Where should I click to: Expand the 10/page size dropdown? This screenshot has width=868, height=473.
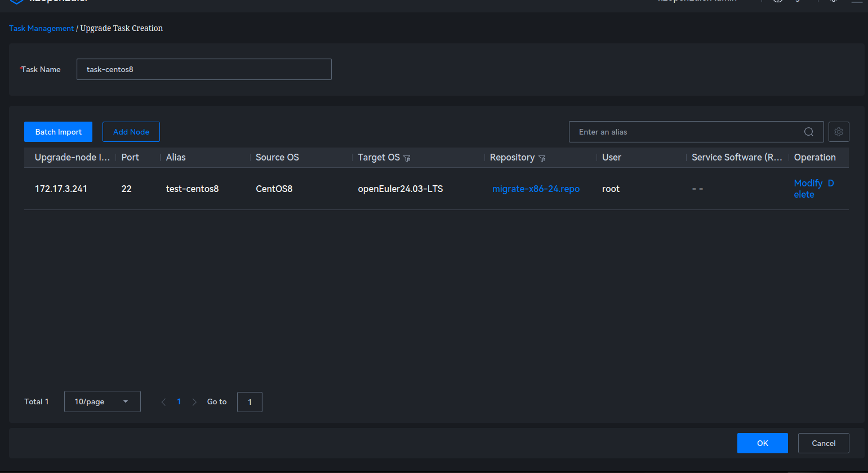(102, 401)
